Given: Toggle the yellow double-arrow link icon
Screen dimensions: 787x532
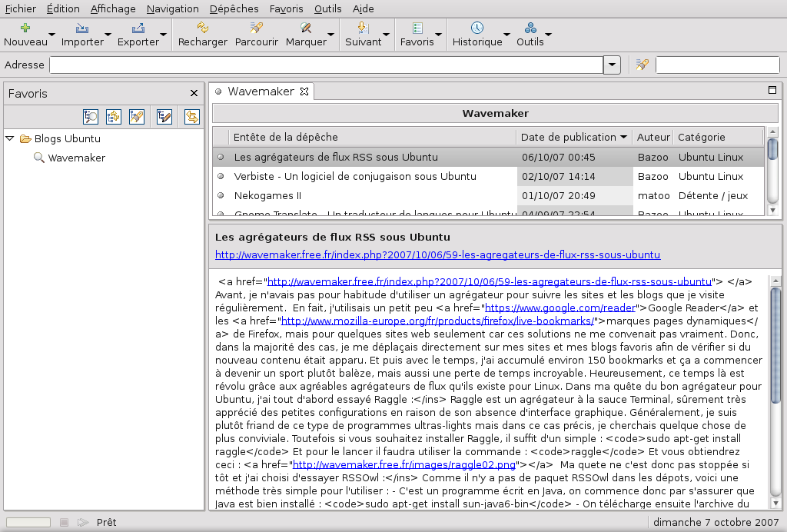Looking at the screenshot, I should point(191,116).
